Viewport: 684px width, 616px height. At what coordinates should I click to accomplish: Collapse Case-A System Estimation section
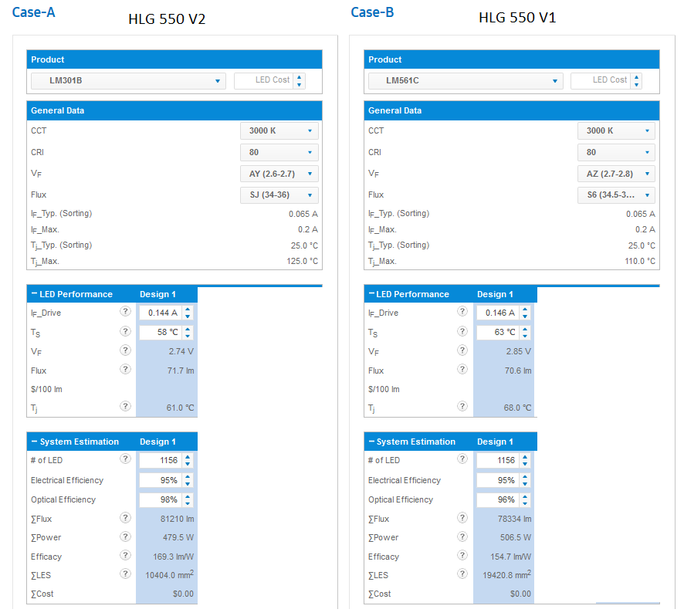[34, 441]
